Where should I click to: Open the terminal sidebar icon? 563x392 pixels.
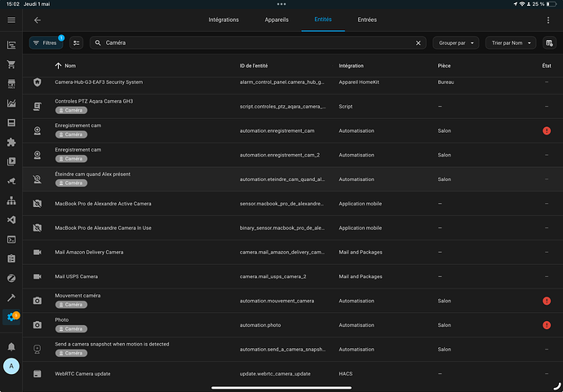point(11,240)
